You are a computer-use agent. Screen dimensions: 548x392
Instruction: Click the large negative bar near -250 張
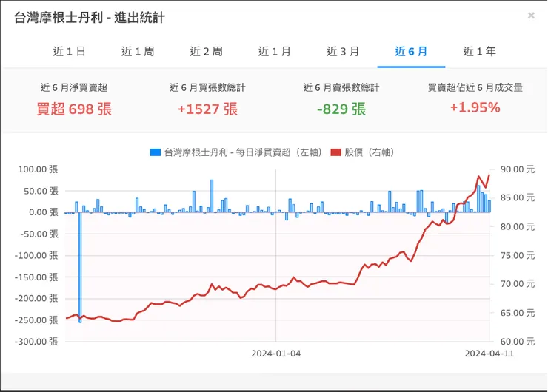tap(80, 267)
